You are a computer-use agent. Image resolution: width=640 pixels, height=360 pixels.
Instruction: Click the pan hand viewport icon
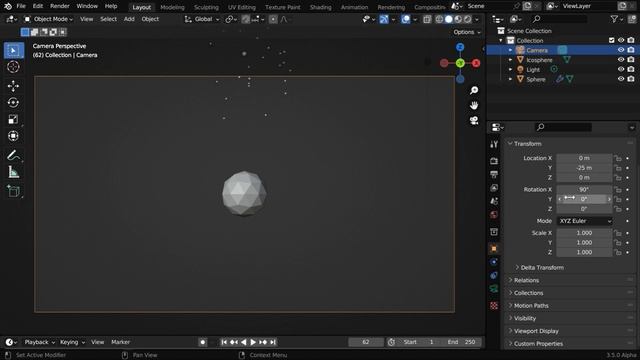(474, 105)
